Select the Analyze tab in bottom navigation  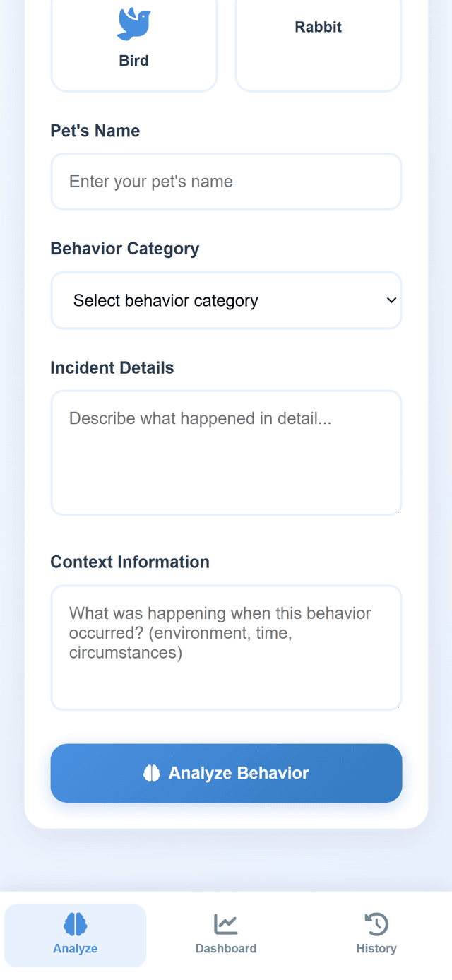75,935
